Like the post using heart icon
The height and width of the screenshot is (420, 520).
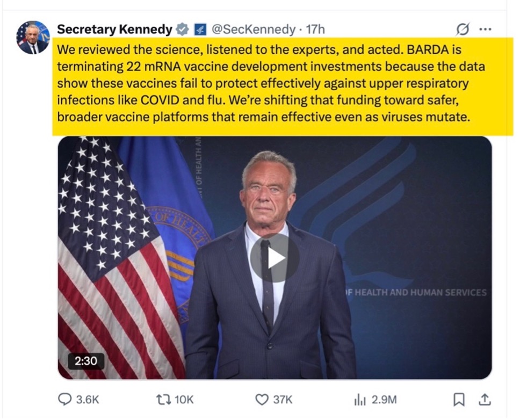[x=262, y=400]
